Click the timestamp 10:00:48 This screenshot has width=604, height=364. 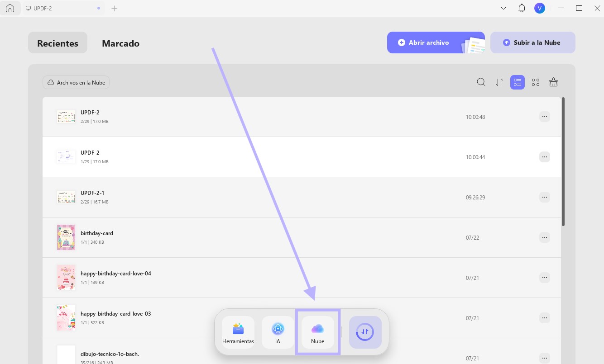coord(475,117)
